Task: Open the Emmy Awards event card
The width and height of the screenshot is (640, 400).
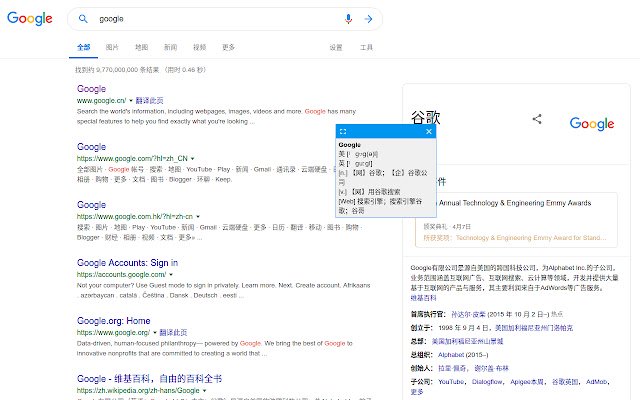Action: click(x=516, y=220)
